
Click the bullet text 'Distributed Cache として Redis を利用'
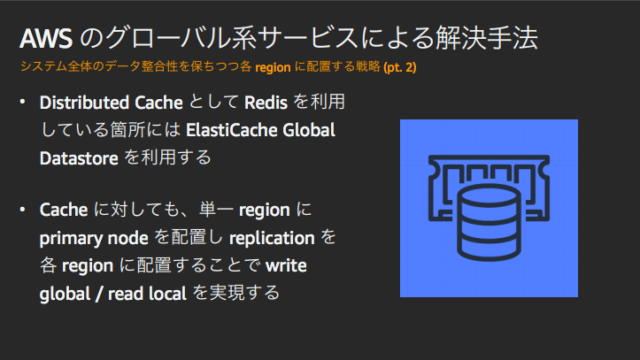pos(192,102)
